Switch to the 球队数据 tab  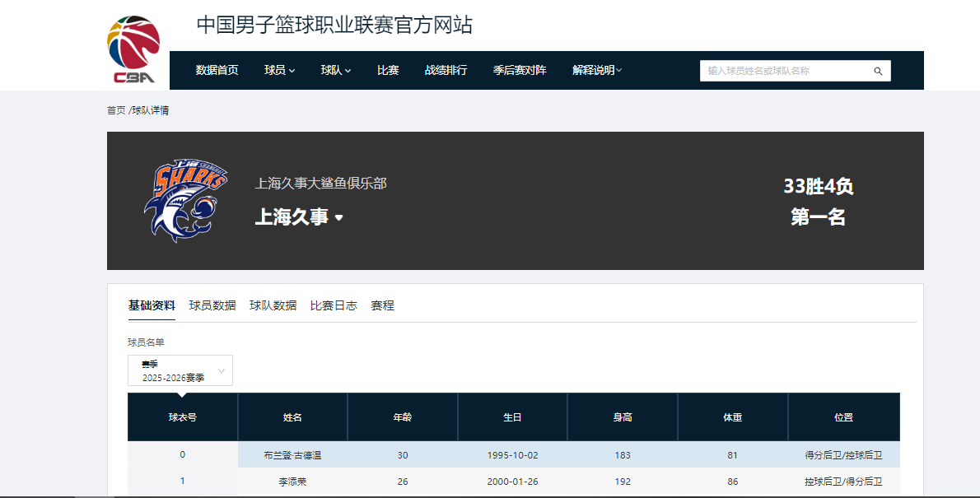tap(273, 305)
